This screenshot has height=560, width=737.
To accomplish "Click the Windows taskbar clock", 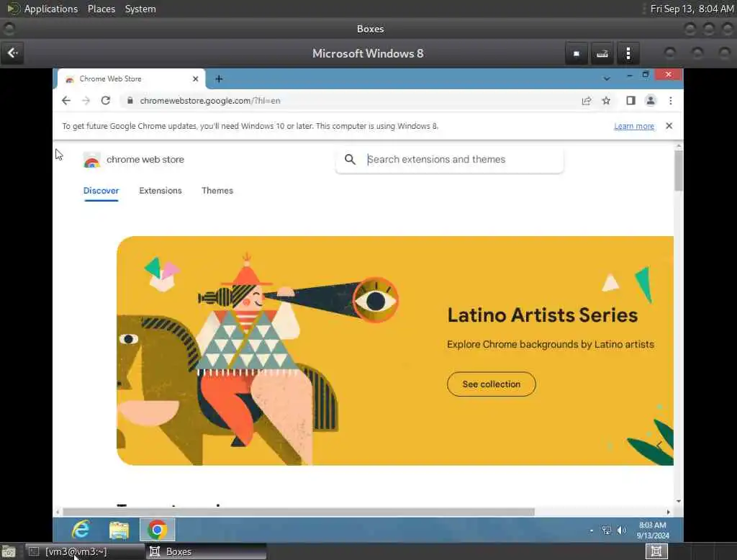I will (x=653, y=530).
